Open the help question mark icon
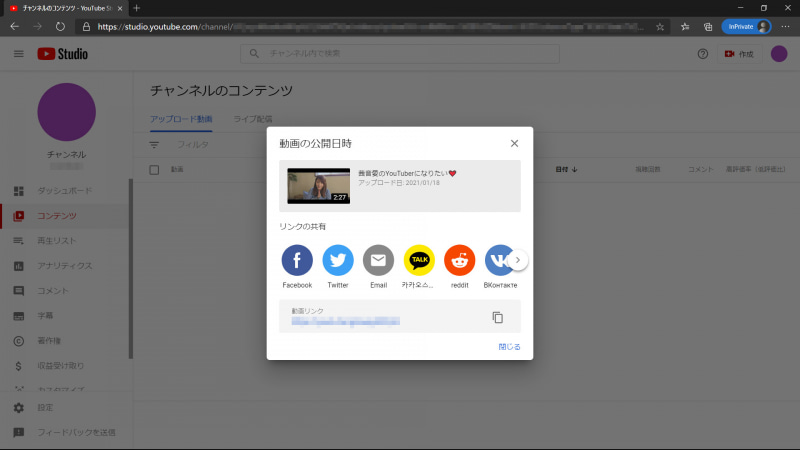This screenshot has width=800, height=450. click(x=703, y=54)
